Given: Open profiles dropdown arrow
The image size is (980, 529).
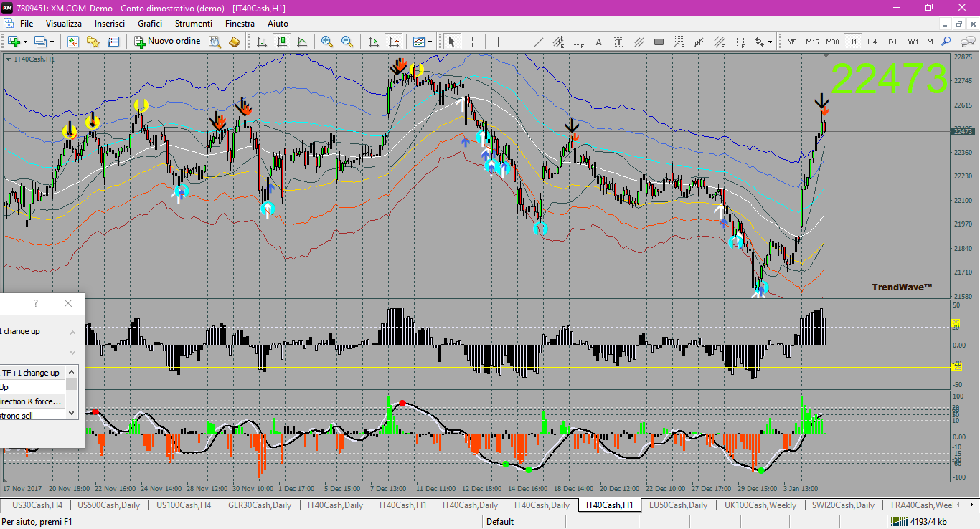Looking at the screenshot, I should tap(52, 42).
